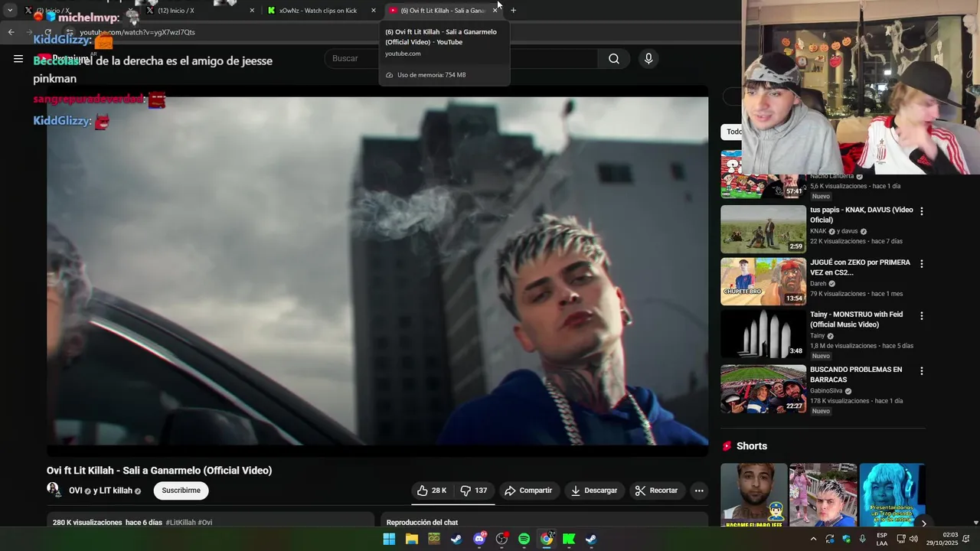Viewport: 980px width, 551px height.
Task: Click the address bar URL youtube.com/watch
Action: [x=138, y=32]
